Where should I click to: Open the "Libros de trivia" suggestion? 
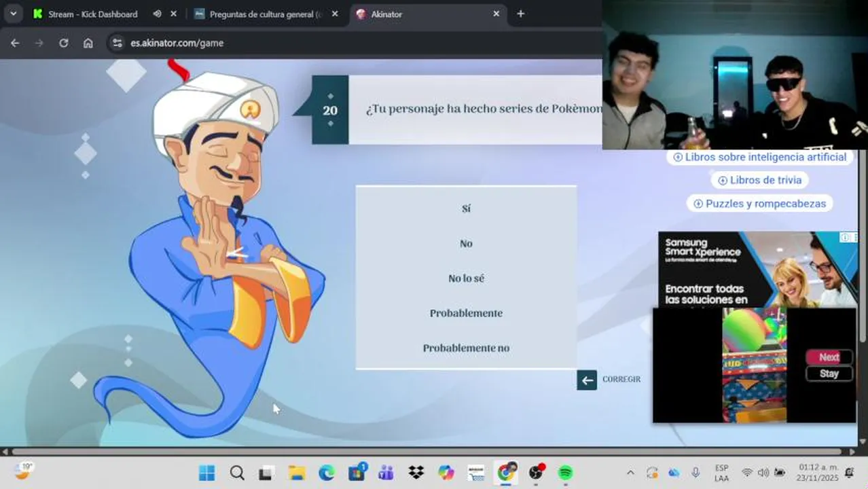760,180
